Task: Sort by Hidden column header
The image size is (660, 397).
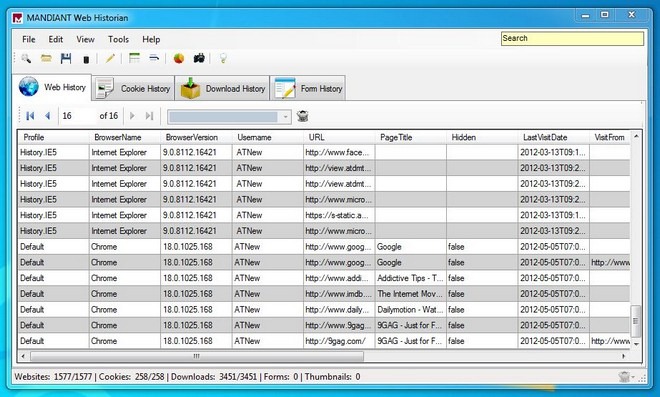Action: click(x=482, y=137)
